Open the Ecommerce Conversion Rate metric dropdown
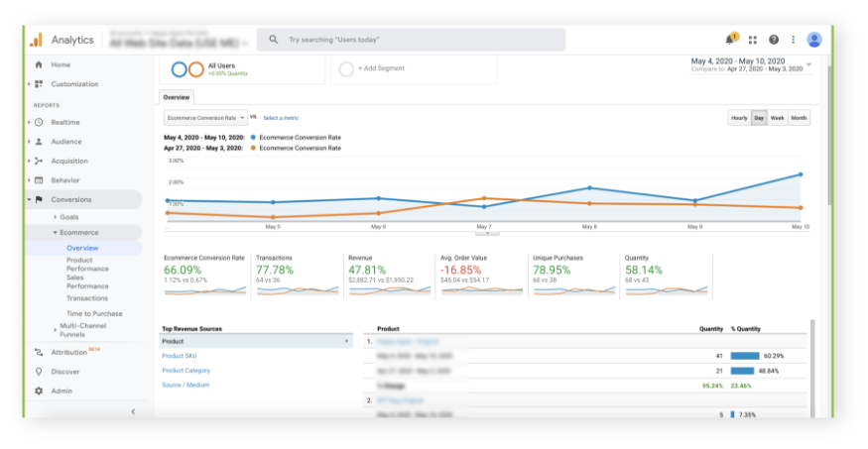Image resolution: width=868 pixels, height=449 pixels. pyautogui.click(x=205, y=117)
